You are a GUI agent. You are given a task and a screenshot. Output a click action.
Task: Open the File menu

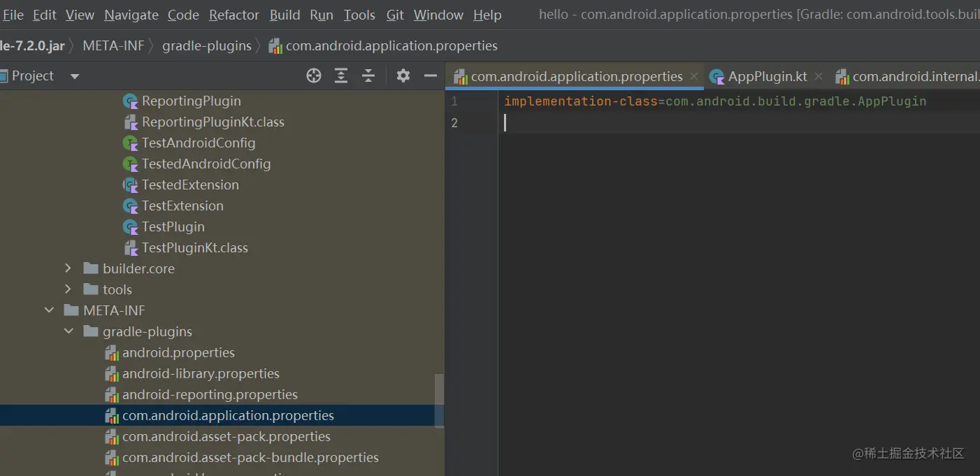(13, 15)
